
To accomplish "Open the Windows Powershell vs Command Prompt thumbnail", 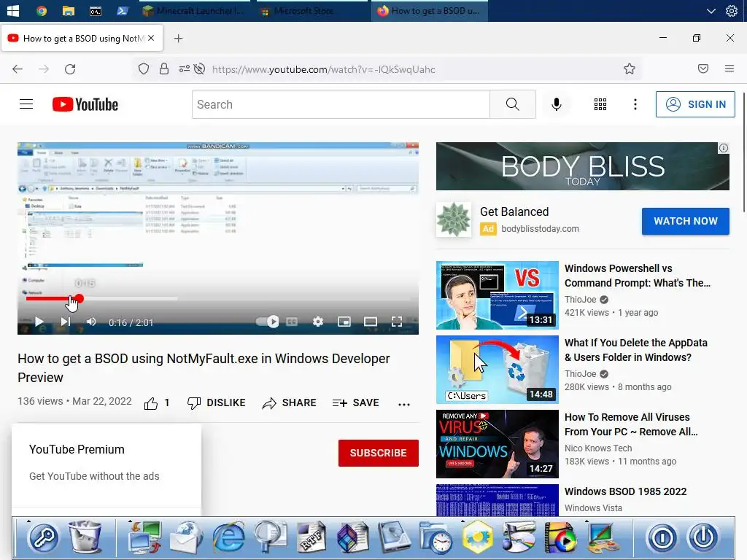I will point(497,295).
